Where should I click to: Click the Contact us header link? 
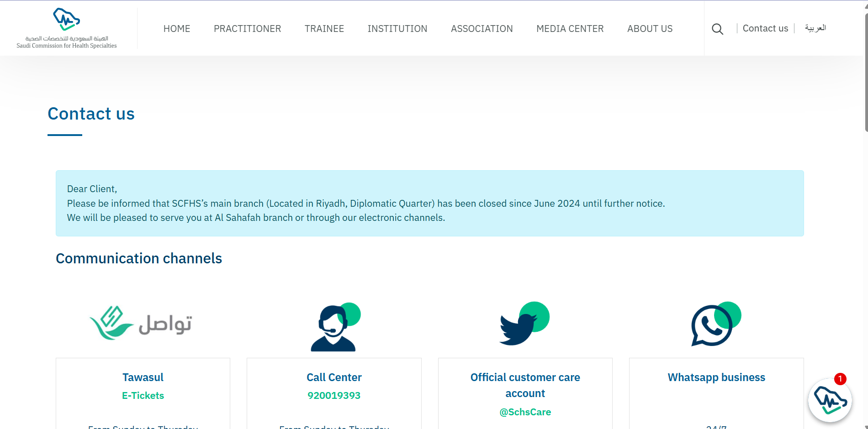765,28
